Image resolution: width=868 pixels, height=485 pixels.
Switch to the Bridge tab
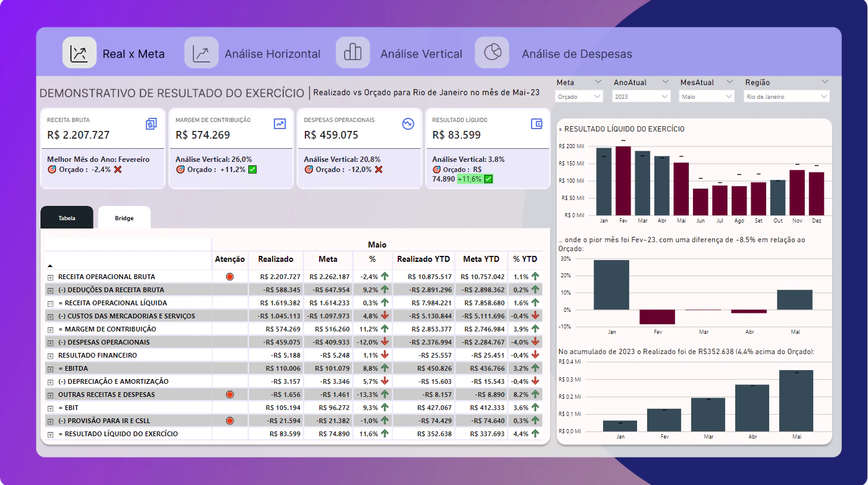(x=124, y=218)
